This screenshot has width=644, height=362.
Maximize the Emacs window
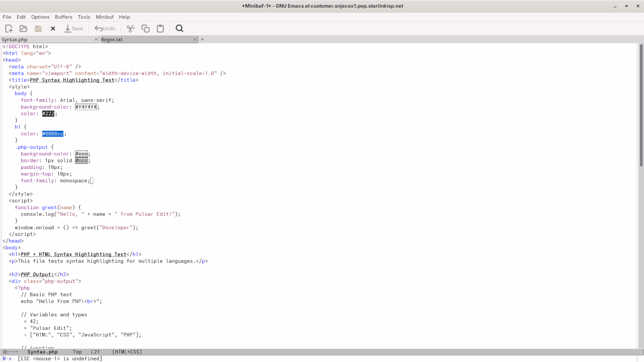tap(626, 6)
